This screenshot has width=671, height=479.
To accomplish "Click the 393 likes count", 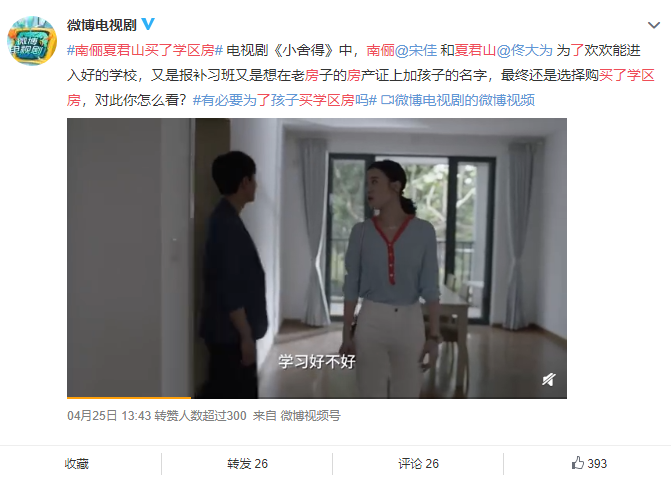I will [x=597, y=464].
